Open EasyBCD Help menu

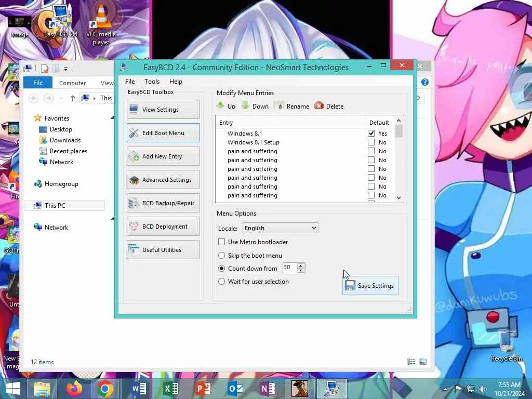176,82
